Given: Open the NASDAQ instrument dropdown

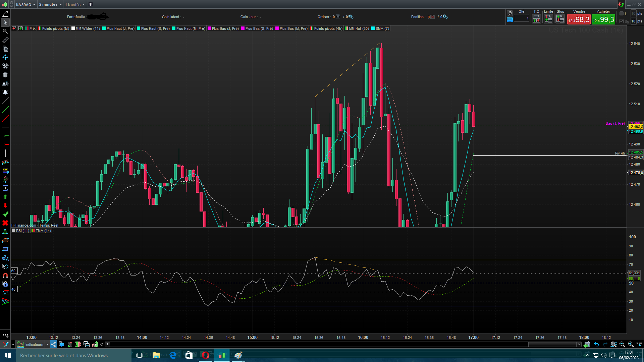Looking at the screenshot, I should (x=25, y=5).
